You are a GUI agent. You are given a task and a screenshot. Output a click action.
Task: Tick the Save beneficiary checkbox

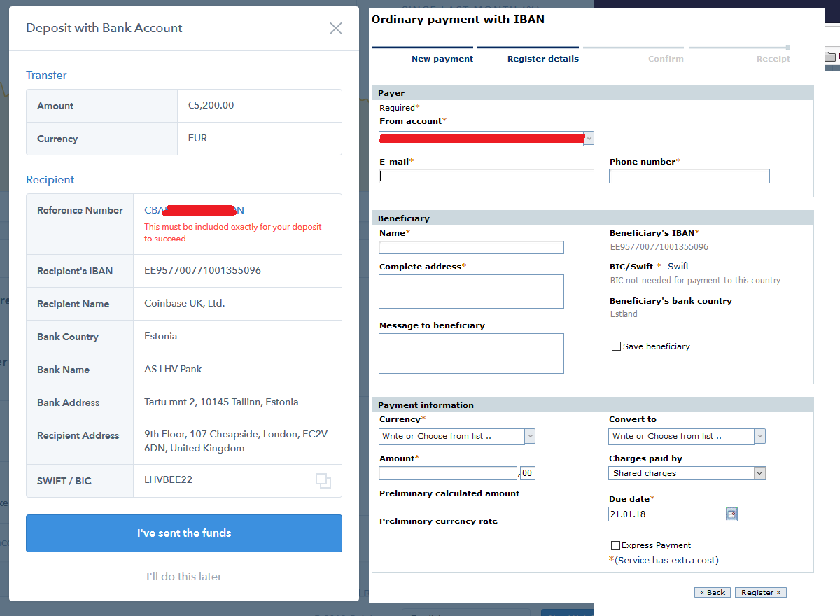pyautogui.click(x=616, y=346)
